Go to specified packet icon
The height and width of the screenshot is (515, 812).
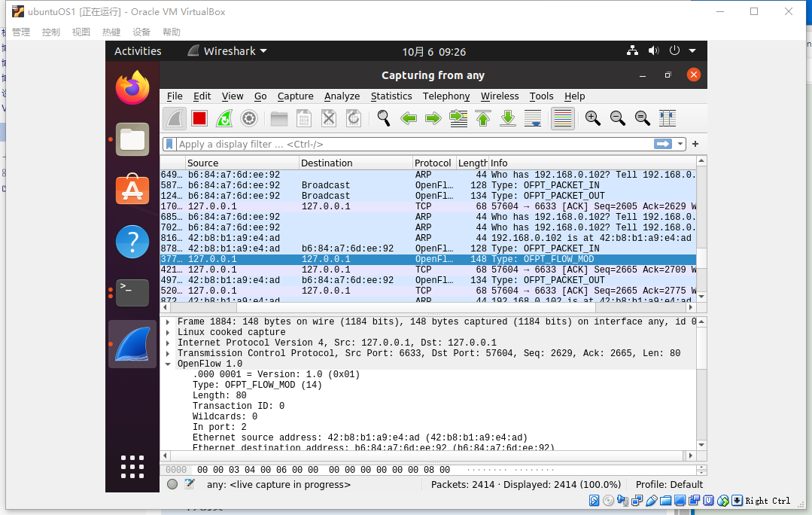click(x=458, y=119)
